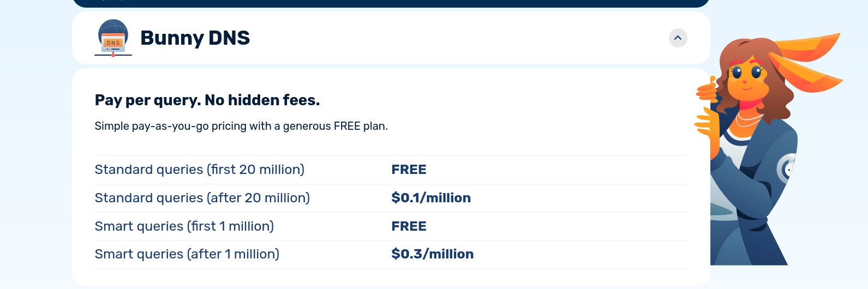Click 'Standard queries (first 20 million)' row label
The height and width of the screenshot is (289, 868).
click(200, 170)
